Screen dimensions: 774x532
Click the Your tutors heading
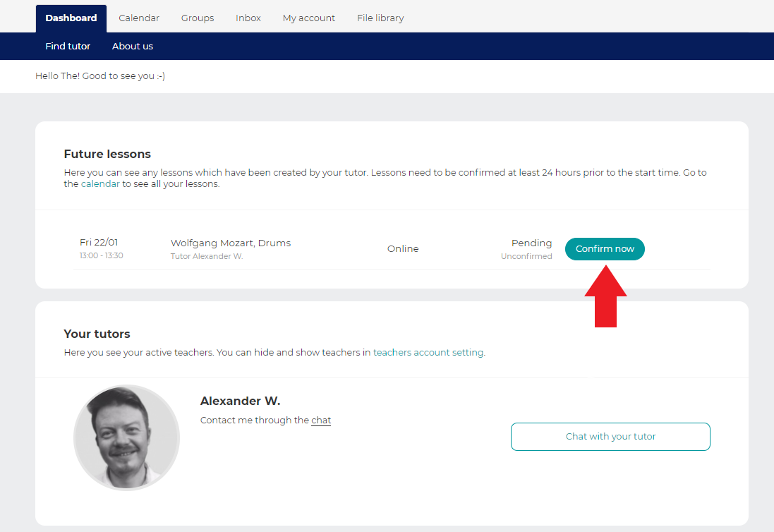[97, 334]
